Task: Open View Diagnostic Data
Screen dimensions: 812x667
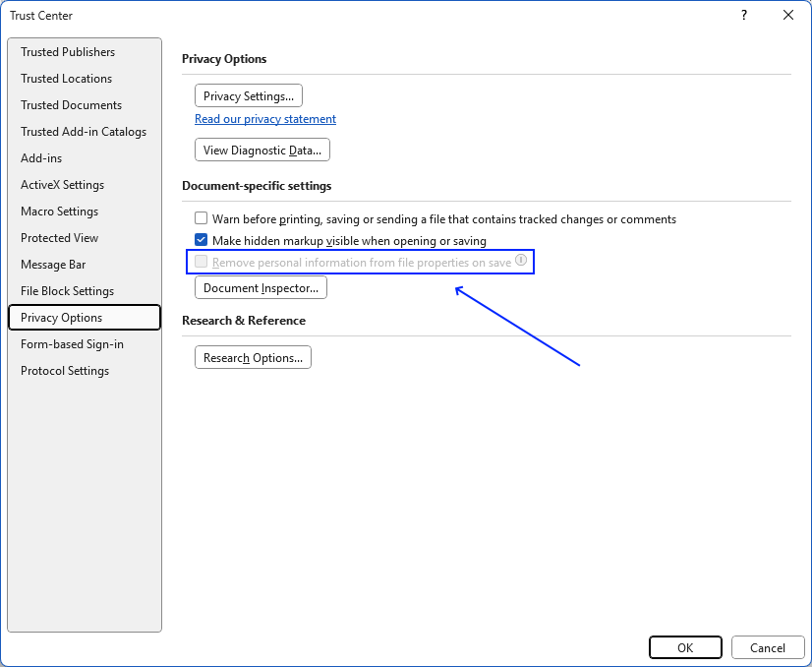Action: point(261,150)
